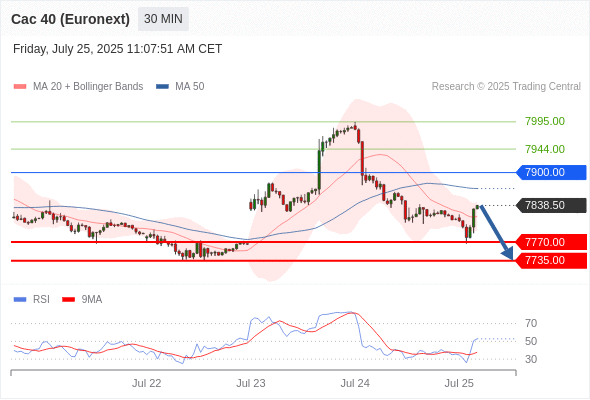Click the 7995.00 green resistance label
The height and width of the screenshot is (400, 590).
point(545,121)
